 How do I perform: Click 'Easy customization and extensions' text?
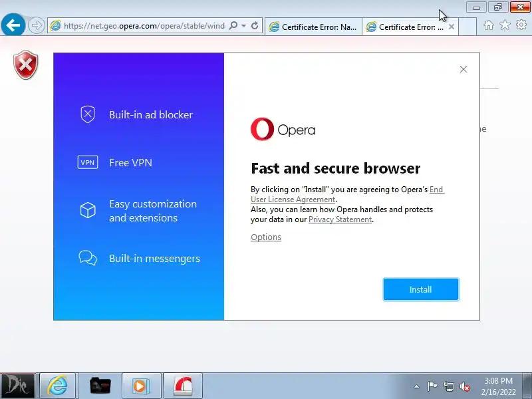[x=153, y=211]
